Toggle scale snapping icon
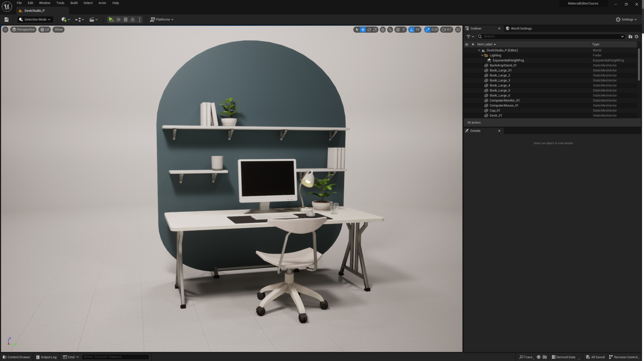 (x=428, y=30)
